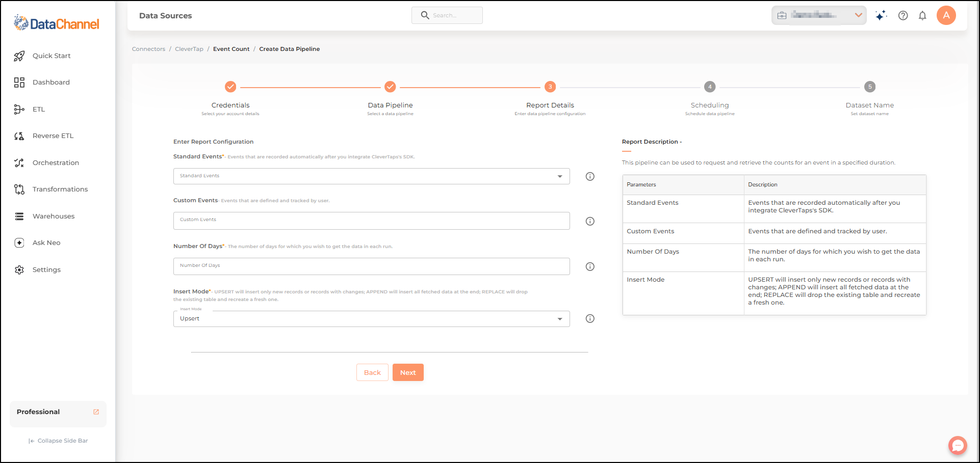Select the Reverse ETL sidebar icon

coord(19,136)
